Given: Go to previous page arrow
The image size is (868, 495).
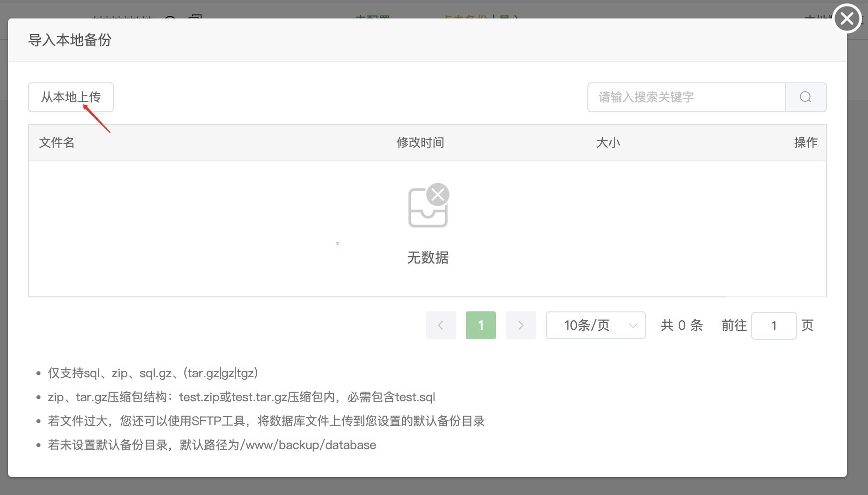Looking at the screenshot, I should [441, 325].
